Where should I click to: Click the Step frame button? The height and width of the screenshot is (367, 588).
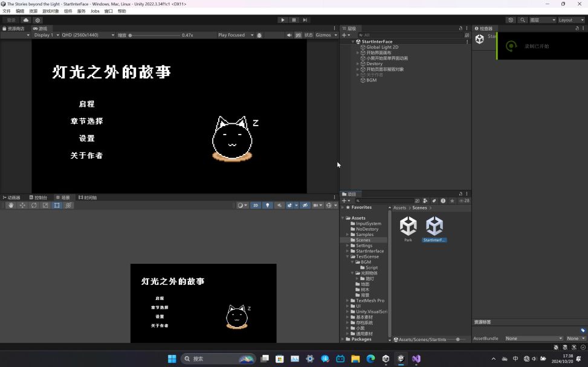(x=305, y=20)
